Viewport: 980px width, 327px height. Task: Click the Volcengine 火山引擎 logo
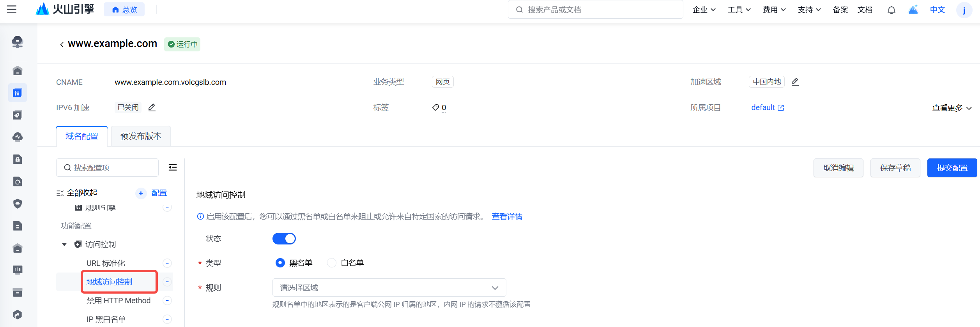(x=65, y=9)
